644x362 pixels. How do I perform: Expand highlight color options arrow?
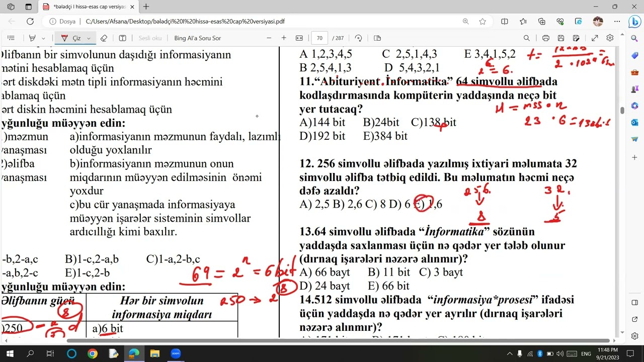click(43, 38)
